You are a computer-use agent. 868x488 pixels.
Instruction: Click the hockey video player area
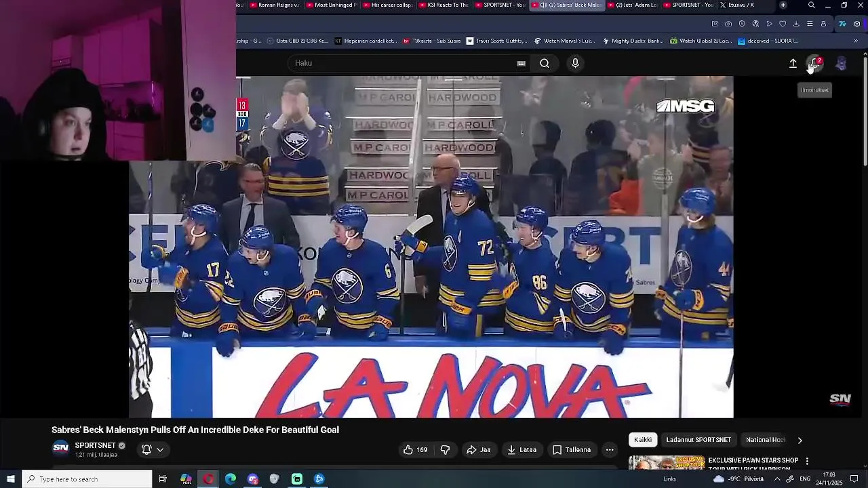pos(431,247)
